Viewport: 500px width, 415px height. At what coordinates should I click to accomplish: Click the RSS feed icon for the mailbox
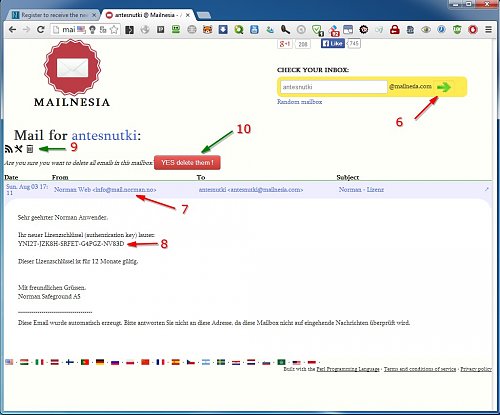8,149
